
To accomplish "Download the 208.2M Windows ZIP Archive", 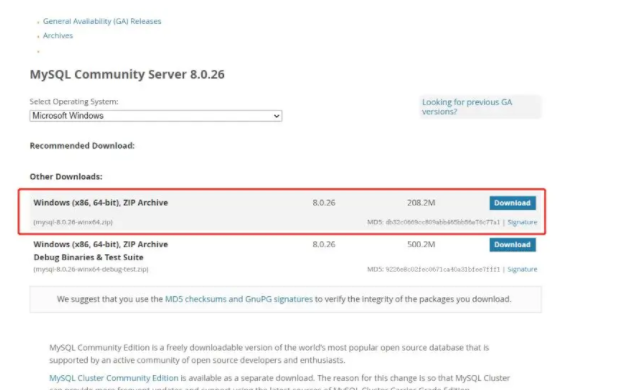I will click(x=512, y=203).
